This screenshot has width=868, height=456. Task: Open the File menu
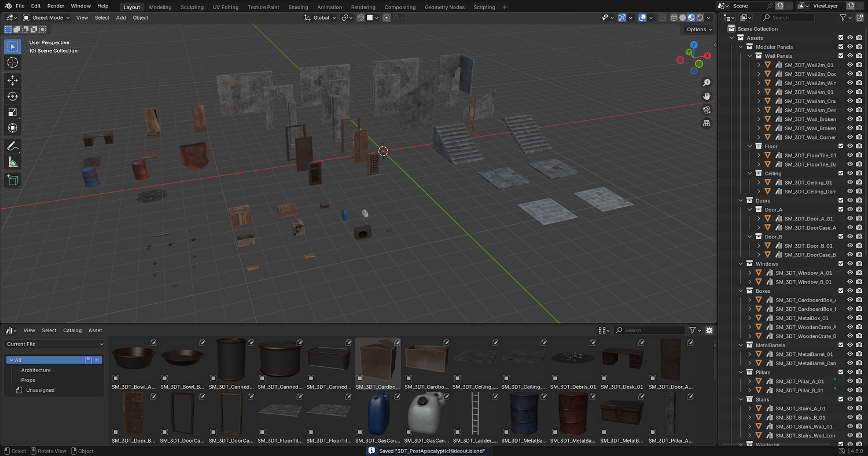pyautogui.click(x=20, y=6)
